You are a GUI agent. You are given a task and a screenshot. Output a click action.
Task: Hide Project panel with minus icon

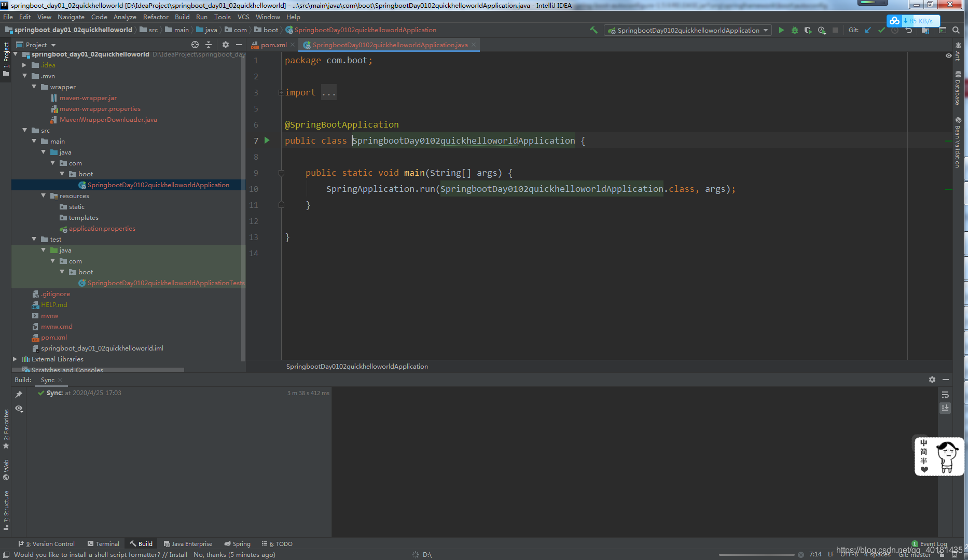click(239, 45)
